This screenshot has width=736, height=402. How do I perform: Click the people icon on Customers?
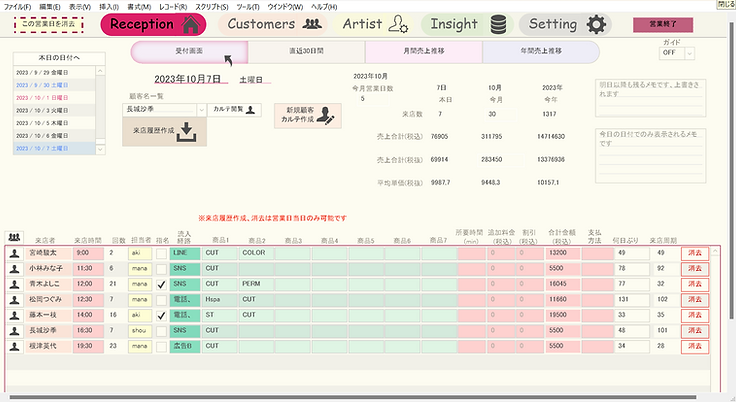(312, 24)
